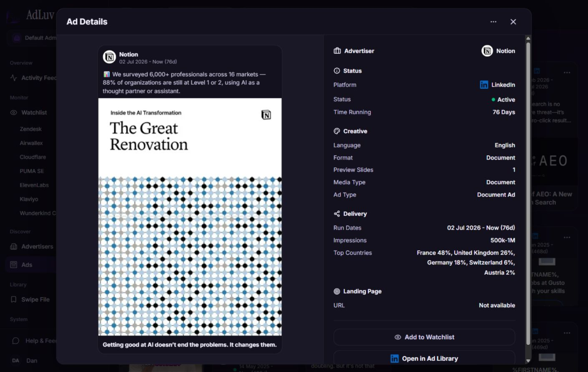588x372 pixels.
Task: Open the Ad Details more options menu
Action: click(493, 22)
